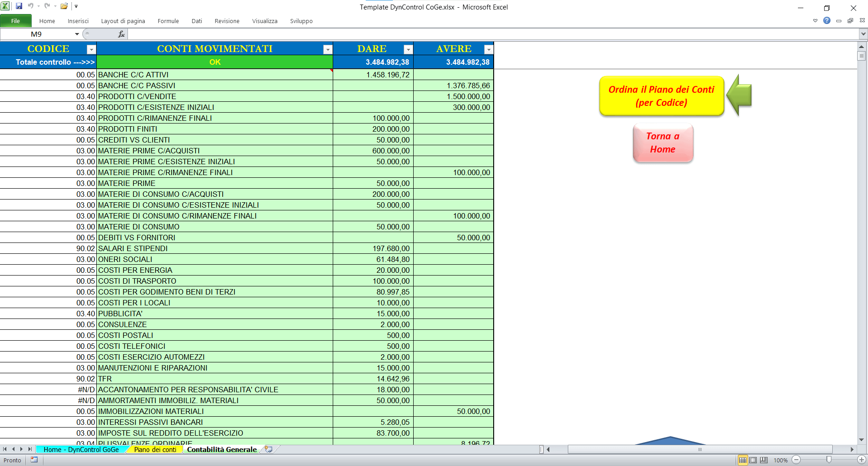Screen dimensions: 868x466
Task: Click the Undo arrow icon
Action: pyautogui.click(x=31, y=6)
